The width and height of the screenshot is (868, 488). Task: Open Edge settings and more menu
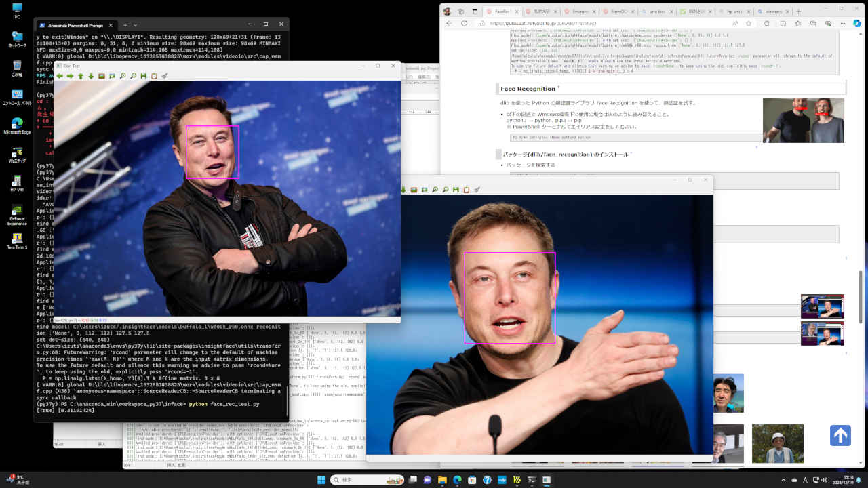(842, 23)
